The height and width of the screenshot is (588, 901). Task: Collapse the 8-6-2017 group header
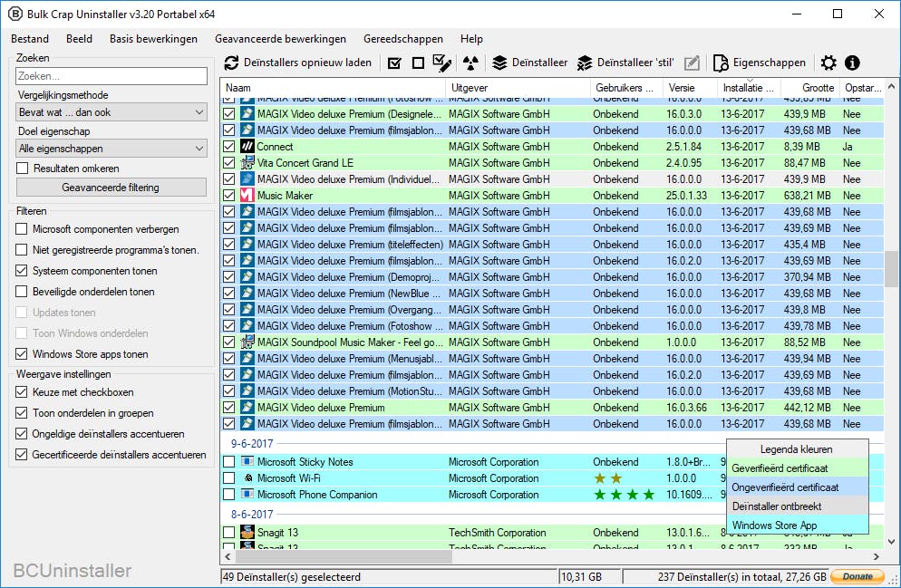coord(252,514)
